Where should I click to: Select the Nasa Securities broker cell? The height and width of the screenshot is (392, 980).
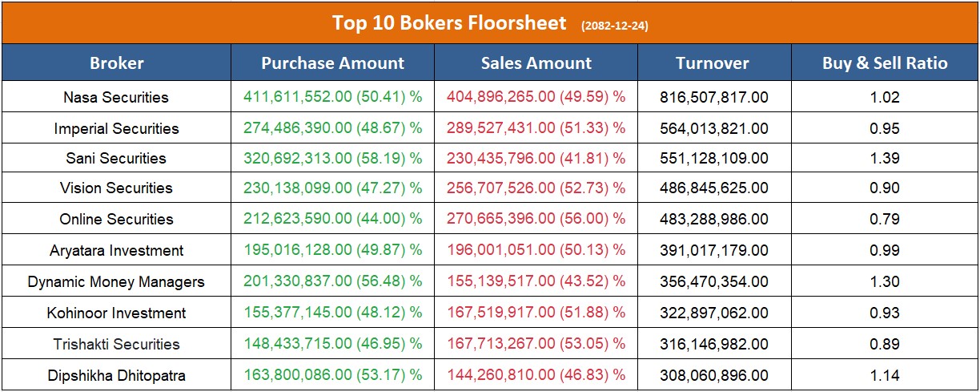pyautogui.click(x=116, y=97)
